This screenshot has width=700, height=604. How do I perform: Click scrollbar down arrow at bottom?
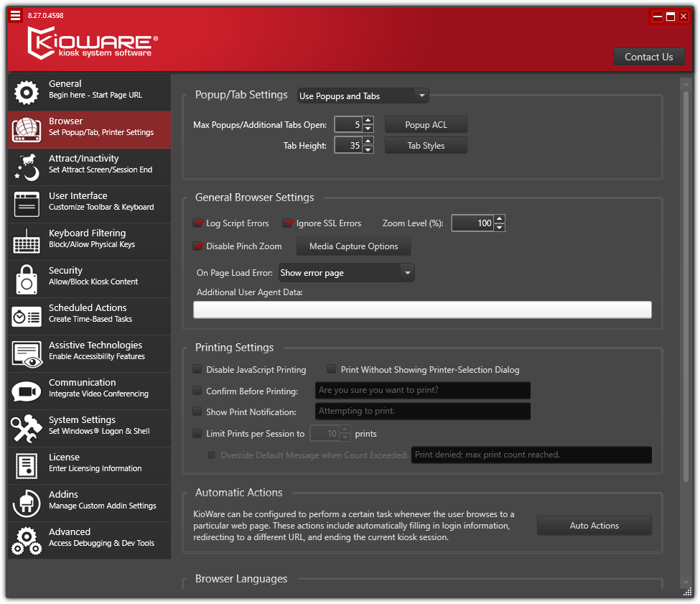coord(686,582)
